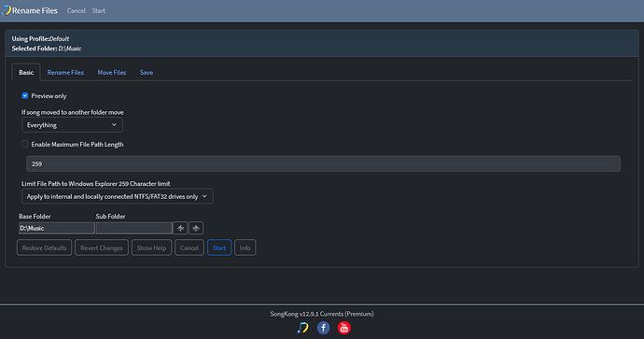Enable Maximum File Path Length checkbox
This screenshot has width=644, height=339.
coord(24,144)
